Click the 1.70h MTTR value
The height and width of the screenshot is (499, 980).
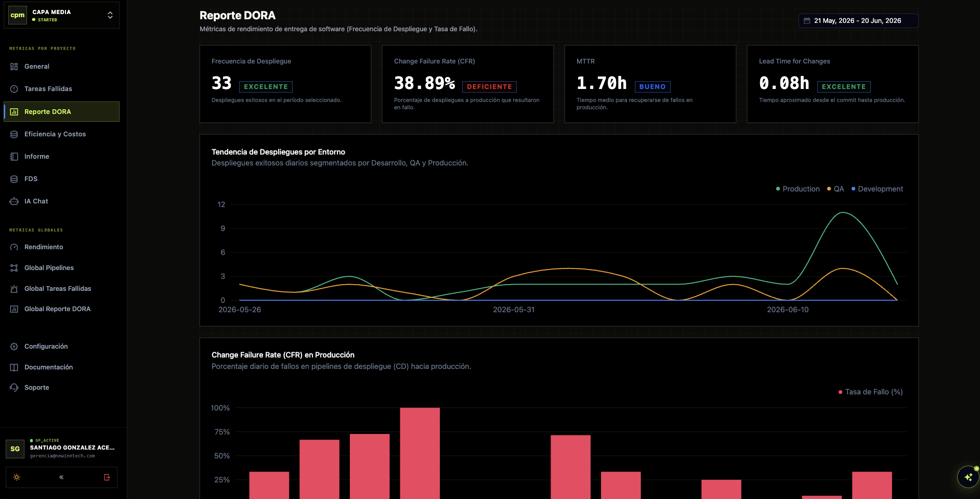pos(602,83)
